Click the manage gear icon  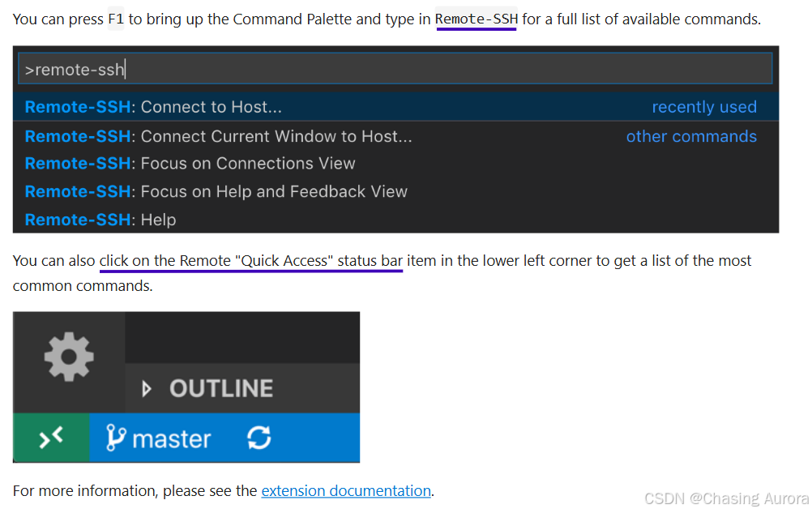click(69, 357)
